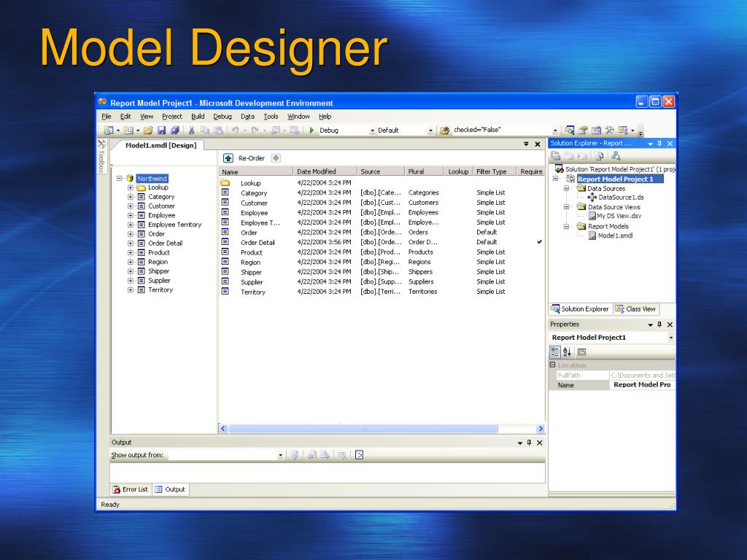Select the Model1.smdl [Design] document tab

coord(160,145)
